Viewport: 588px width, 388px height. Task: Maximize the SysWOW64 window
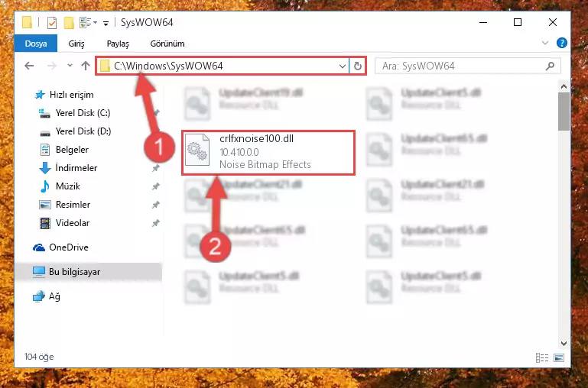tap(518, 22)
